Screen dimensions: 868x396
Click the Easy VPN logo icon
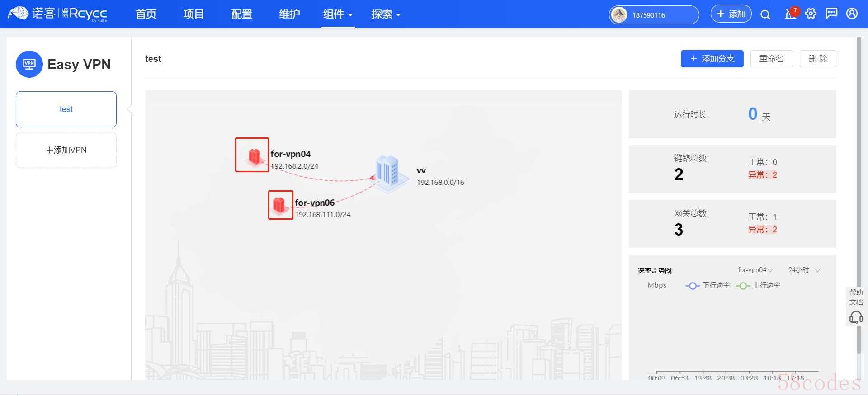[x=29, y=64]
